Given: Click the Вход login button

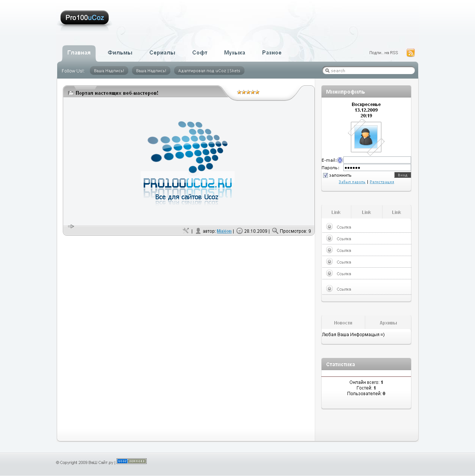Looking at the screenshot, I should tap(402, 175).
